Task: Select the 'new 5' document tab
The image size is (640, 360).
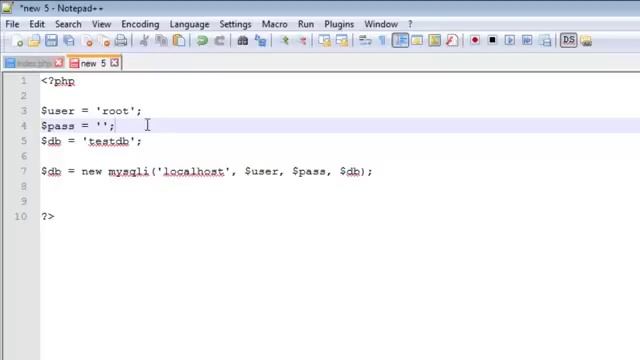Action: 93,63
